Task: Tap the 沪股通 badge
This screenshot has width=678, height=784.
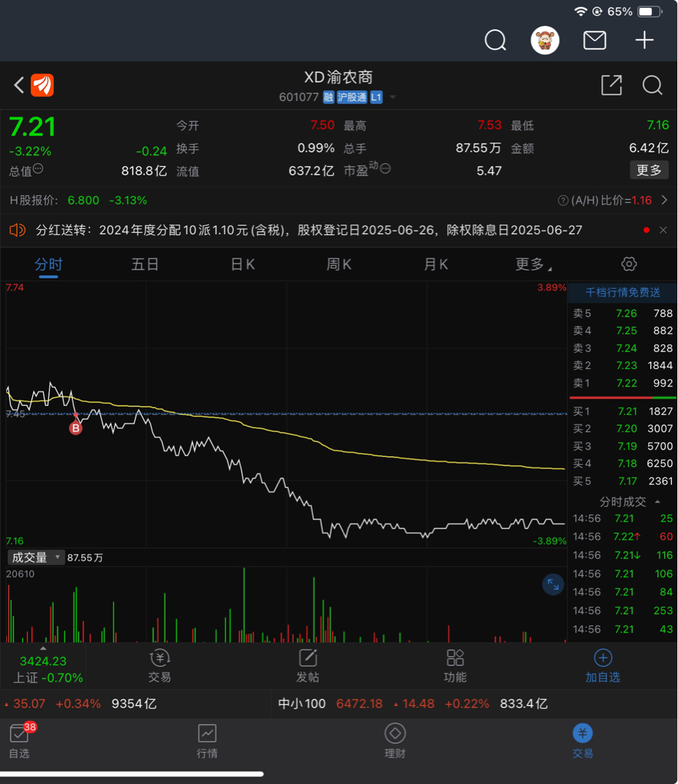Action: coord(352,97)
